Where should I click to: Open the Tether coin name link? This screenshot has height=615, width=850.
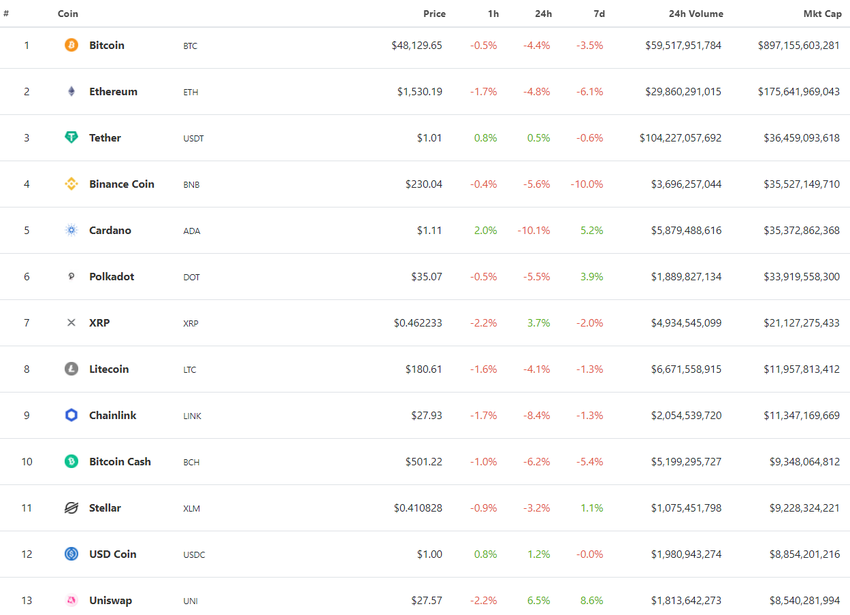coord(105,138)
